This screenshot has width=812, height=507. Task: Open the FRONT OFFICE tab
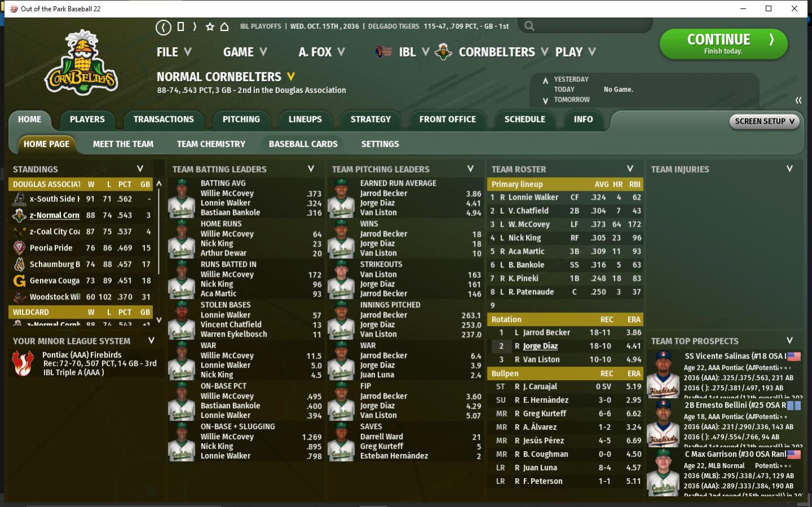coord(447,120)
